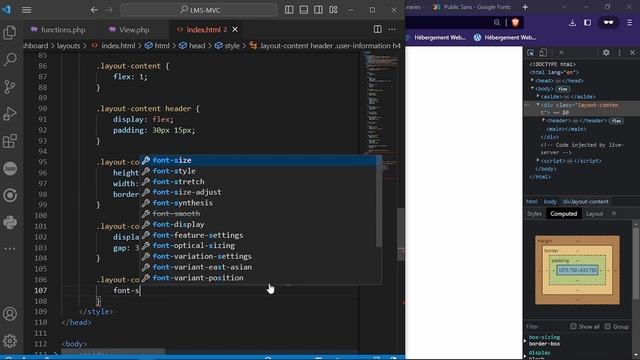Open browser downloads icon
The height and width of the screenshot is (360, 640).
point(572,22)
